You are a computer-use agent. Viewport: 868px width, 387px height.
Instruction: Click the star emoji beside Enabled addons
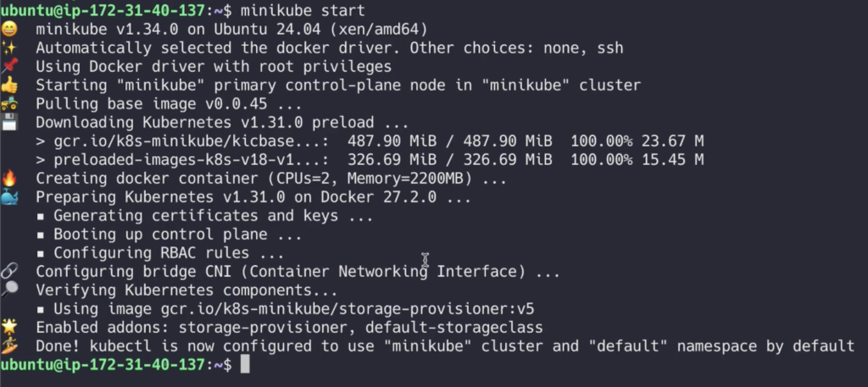8,327
